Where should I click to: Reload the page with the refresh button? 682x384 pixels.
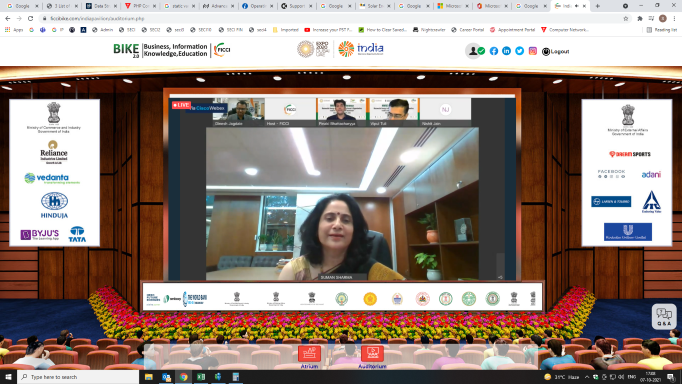pos(30,19)
